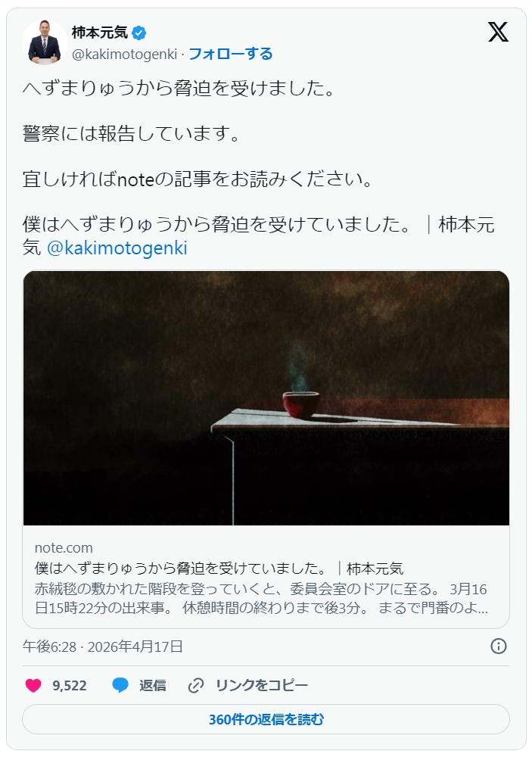This screenshot has width=532, height=757.
Task: Click the 9,522 likes count
Action: point(70,686)
